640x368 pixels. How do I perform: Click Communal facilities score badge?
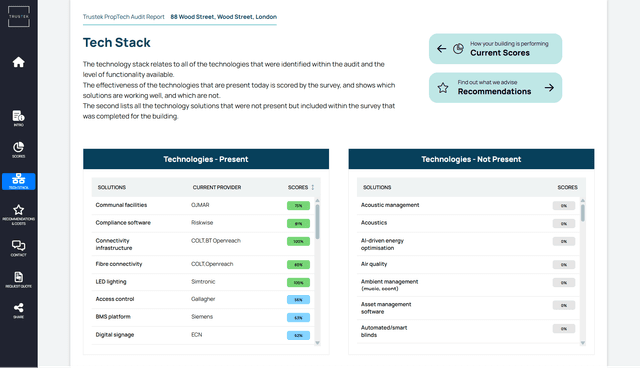pos(298,206)
